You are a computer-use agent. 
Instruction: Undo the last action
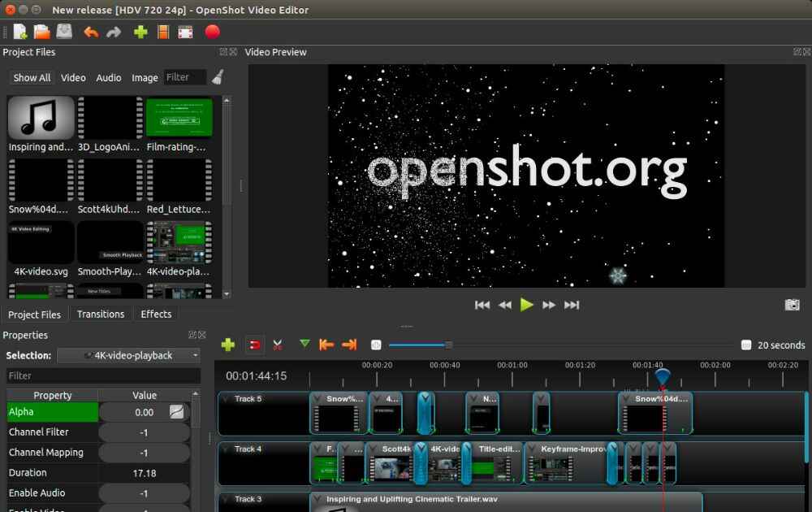(x=91, y=33)
